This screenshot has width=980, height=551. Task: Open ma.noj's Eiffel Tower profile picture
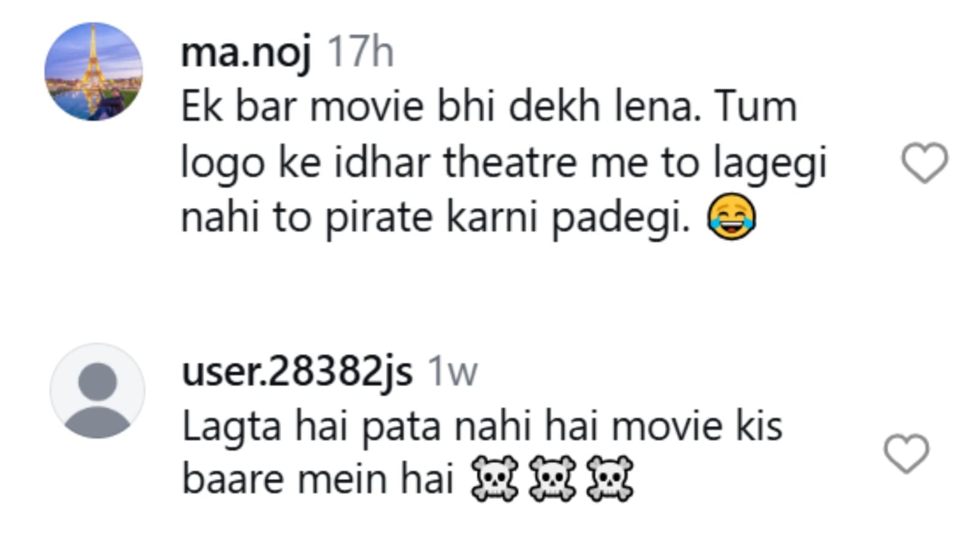click(94, 72)
